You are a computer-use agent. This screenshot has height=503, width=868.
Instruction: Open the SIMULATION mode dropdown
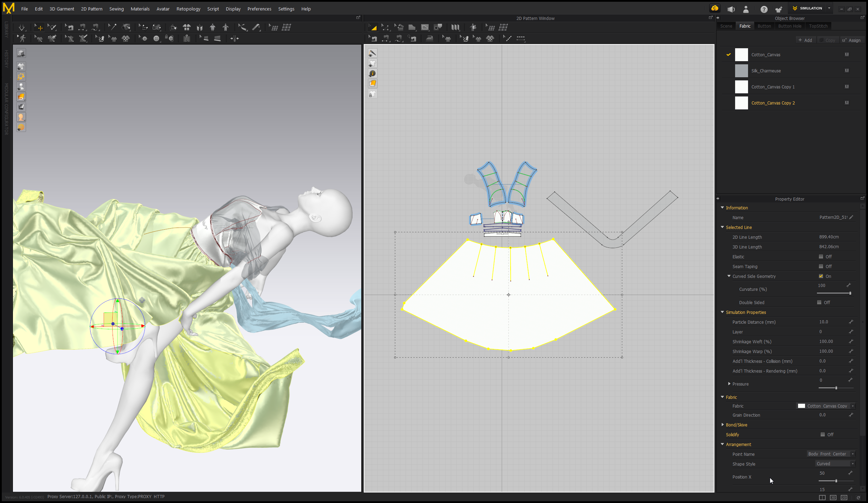click(x=829, y=8)
